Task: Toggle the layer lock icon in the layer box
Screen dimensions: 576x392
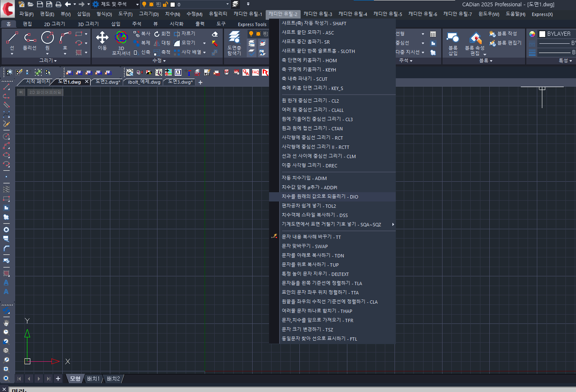Action: 165,4
